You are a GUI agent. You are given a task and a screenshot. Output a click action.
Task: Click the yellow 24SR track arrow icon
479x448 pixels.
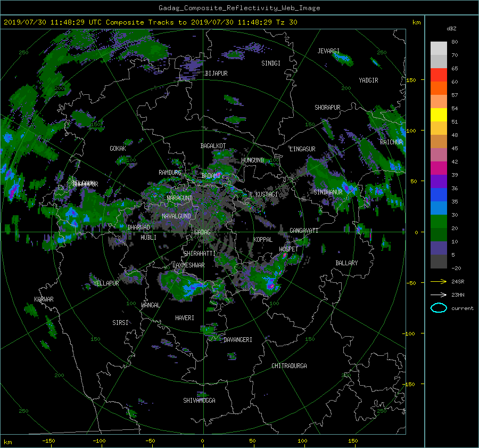pyautogui.click(x=439, y=281)
